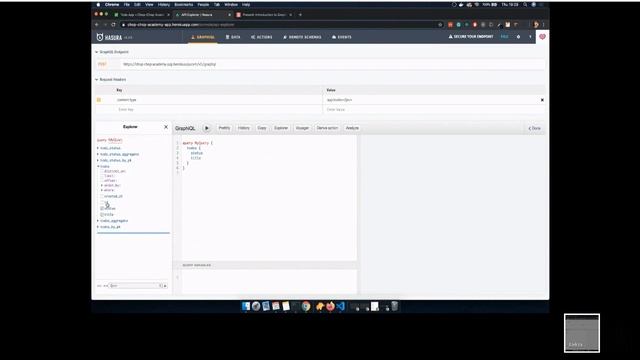
Task: Open the settings gear in Hasura header
Action: click(x=518, y=37)
